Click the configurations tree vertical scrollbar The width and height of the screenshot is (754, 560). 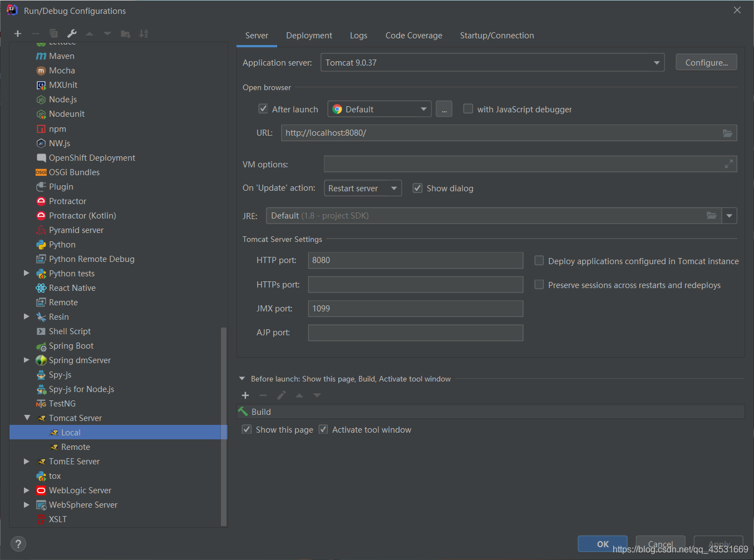tap(224, 426)
